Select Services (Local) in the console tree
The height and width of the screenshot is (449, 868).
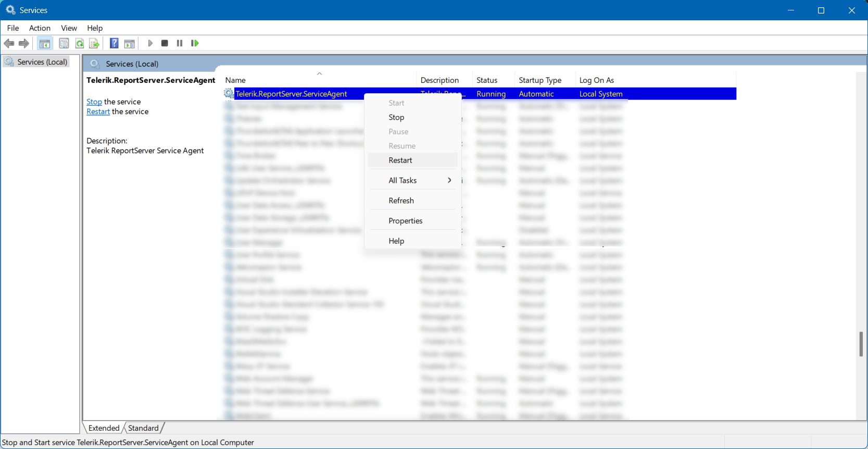click(x=42, y=62)
